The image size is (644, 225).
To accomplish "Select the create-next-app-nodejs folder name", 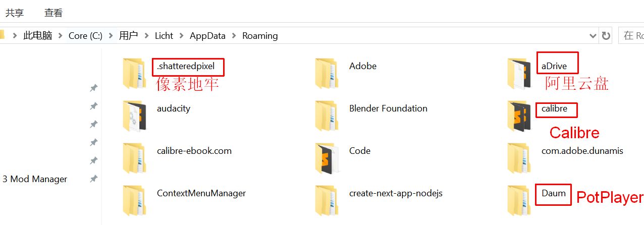I will 396,193.
